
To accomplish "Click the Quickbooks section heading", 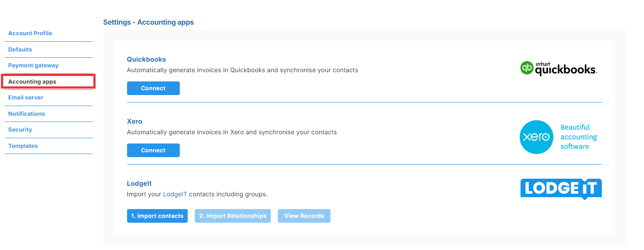I will tap(146, 59).
